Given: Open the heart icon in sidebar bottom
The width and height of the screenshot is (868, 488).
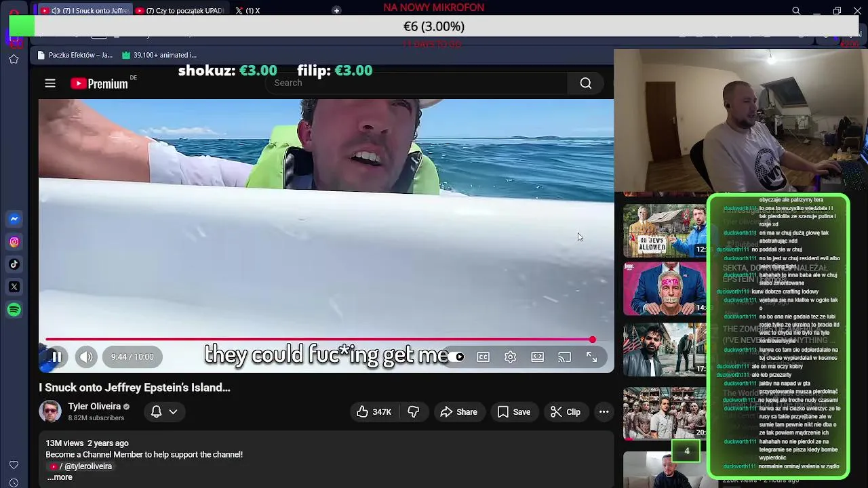Looking at the screenshot, I should (x=14, y=465).
